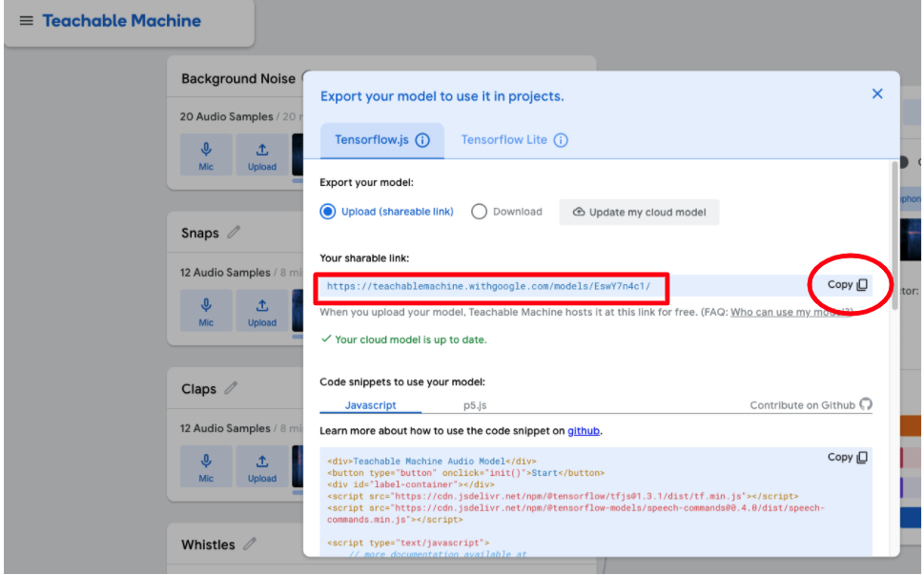
Task: Open the github link in Learn more text
Action: click(x=584, y=431)
